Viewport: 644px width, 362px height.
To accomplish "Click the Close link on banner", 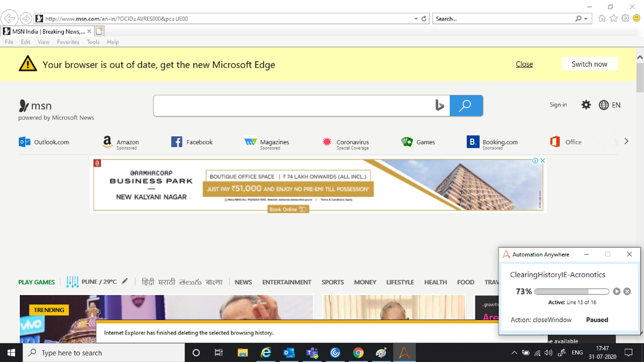I will click(524, 64).
